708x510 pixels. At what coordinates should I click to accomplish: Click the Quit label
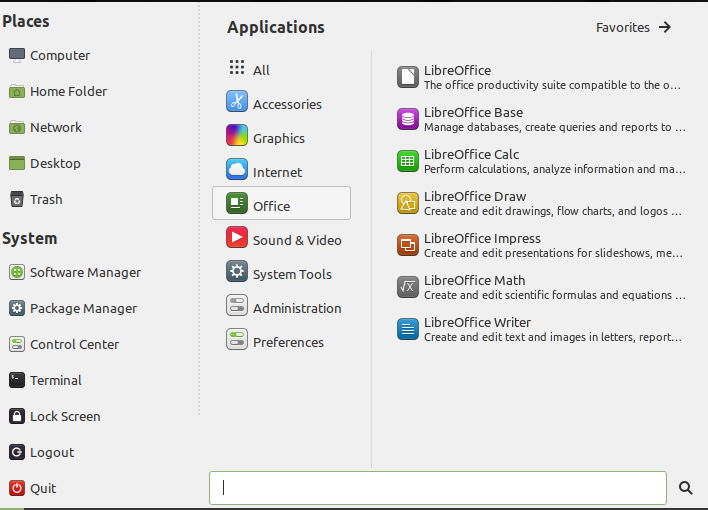[x=43, y=488]
